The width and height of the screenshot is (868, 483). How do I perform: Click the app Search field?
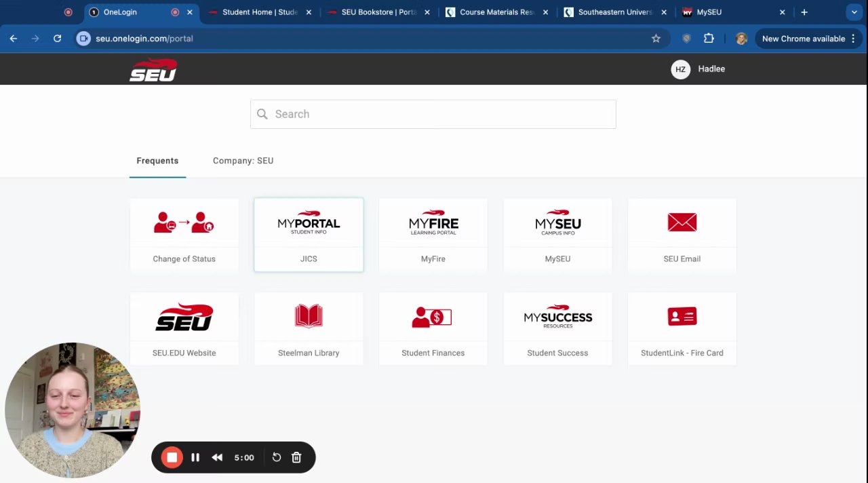tap(433, 114)
